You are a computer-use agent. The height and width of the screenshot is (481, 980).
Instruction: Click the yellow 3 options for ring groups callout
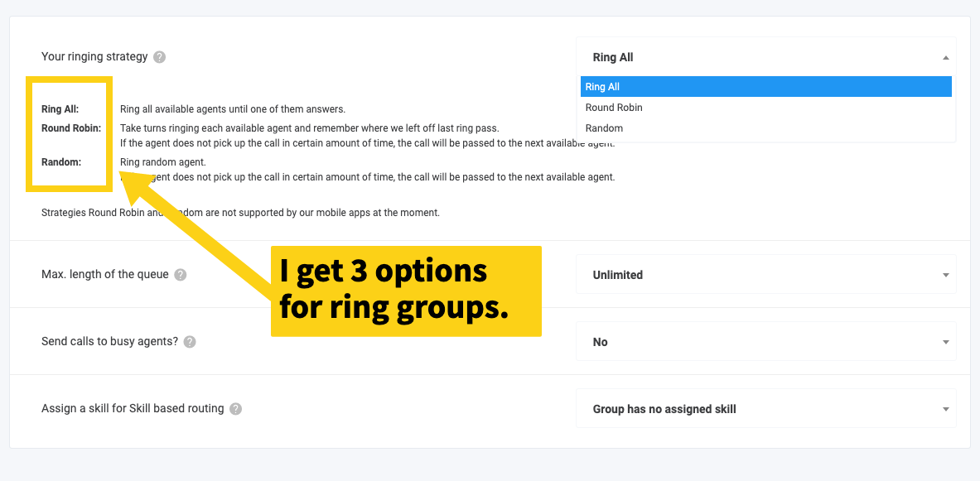406,291
